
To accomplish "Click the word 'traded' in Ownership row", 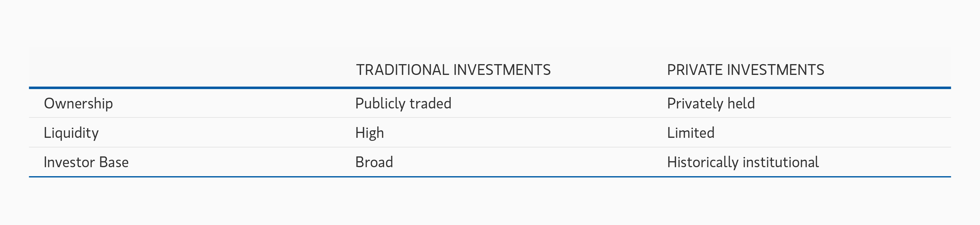I will (430, 104).
